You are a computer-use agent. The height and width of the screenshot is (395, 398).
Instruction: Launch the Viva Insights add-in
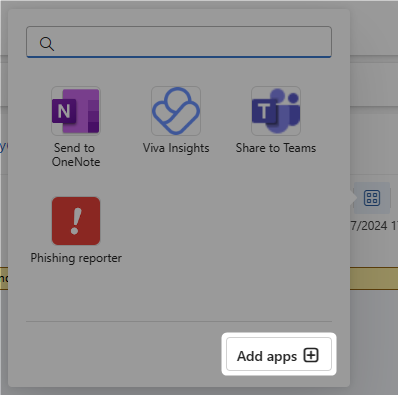click(x=176, y=111)
